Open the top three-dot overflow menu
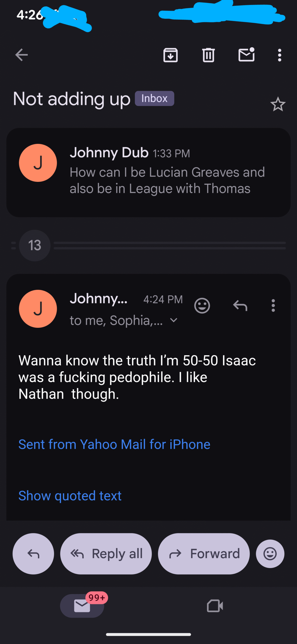297x644 pixels. pyautogui.click(x=279, y=55)
